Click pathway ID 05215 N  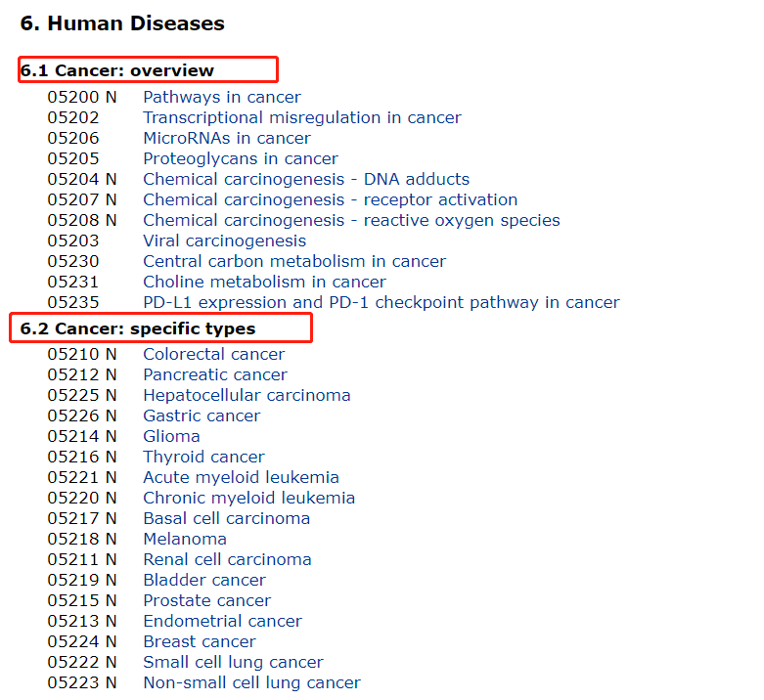pos(82,600)
